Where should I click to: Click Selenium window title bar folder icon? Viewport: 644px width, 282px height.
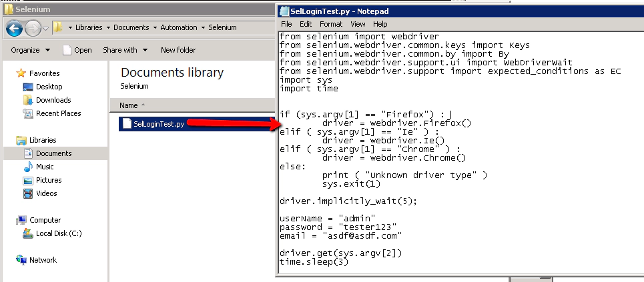pos(9,9)
